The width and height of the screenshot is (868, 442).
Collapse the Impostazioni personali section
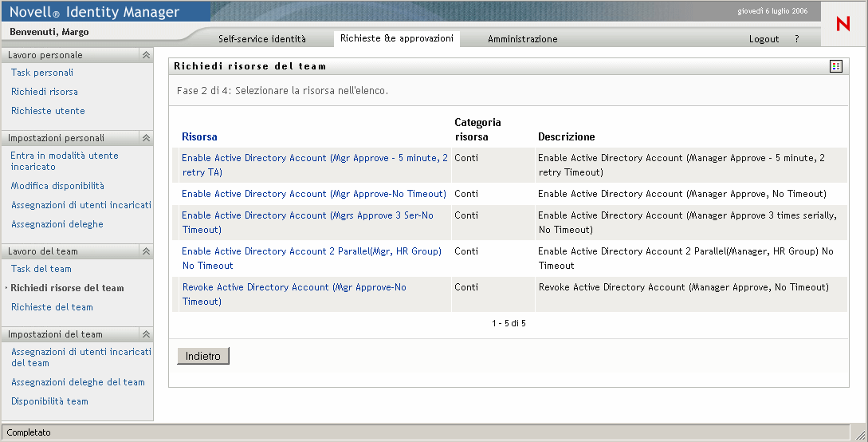point(146,138)
